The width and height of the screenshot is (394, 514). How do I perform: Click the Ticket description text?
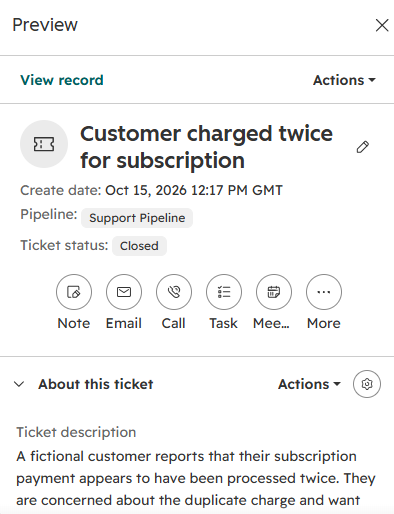(x=196, y=478)
